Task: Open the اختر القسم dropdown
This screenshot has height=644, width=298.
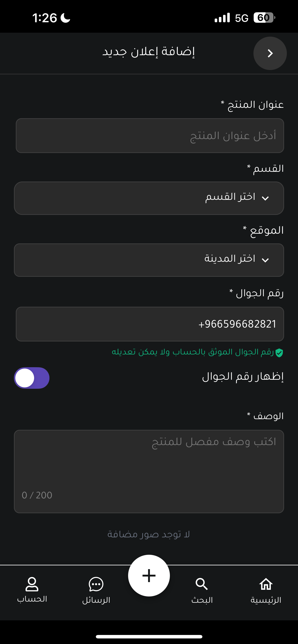Action: tap(149, 198)
